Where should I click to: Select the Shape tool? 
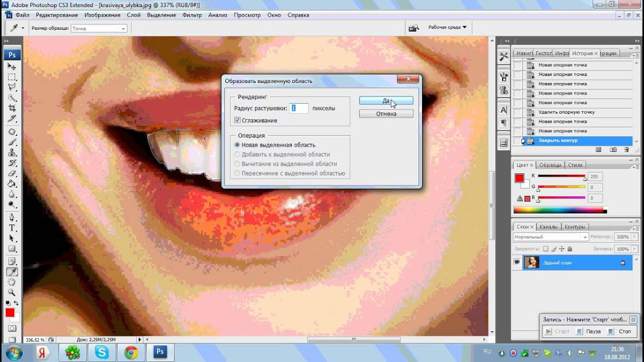(x=12, y=249)
